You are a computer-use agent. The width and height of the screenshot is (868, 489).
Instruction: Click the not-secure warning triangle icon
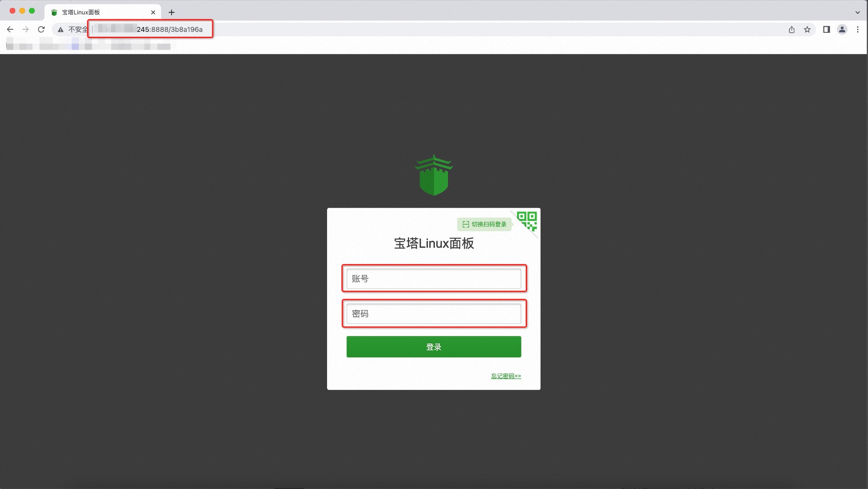pyautogui.click(x=61, y=29)
